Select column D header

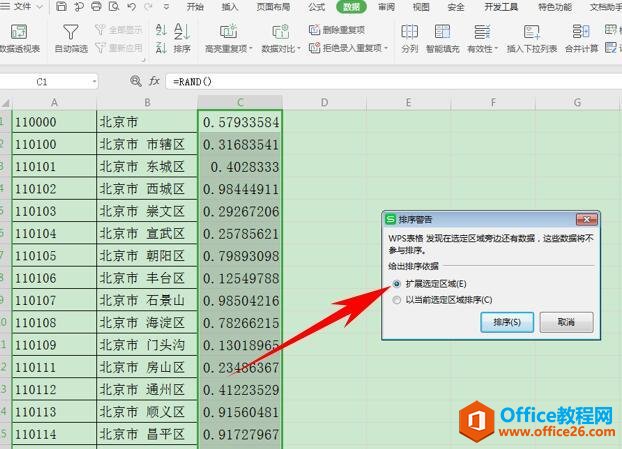coord(324,102)
